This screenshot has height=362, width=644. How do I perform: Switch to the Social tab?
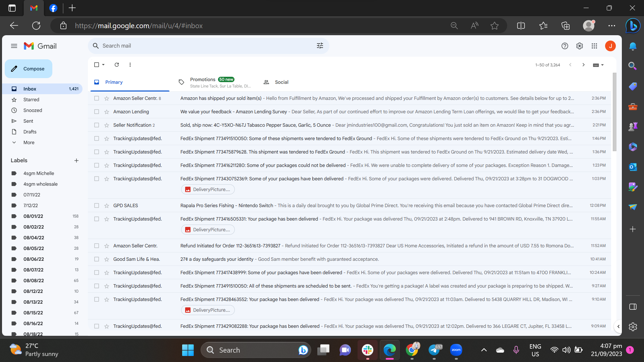[299, 82]
